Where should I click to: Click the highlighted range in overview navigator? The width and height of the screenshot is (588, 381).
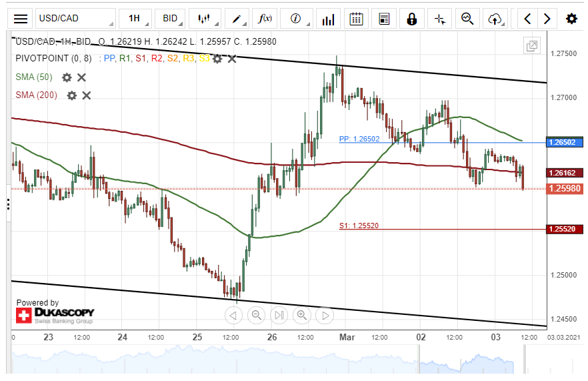pos(472,359)
